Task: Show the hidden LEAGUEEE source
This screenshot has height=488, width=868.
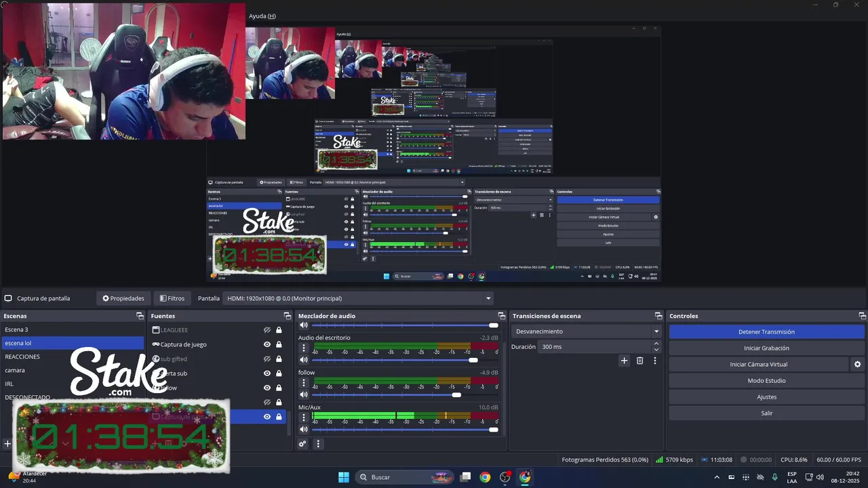Action: pyautogui.click(x=267, y=330)
